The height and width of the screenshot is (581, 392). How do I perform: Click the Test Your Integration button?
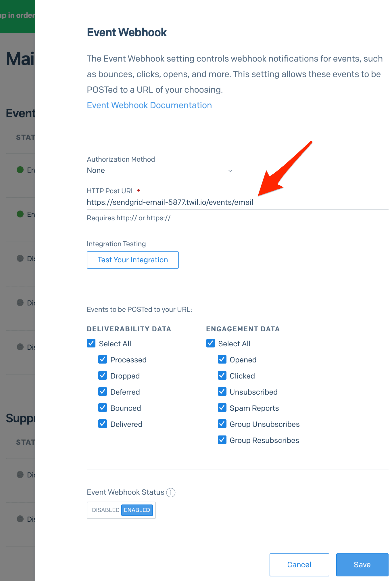point(132,260)
